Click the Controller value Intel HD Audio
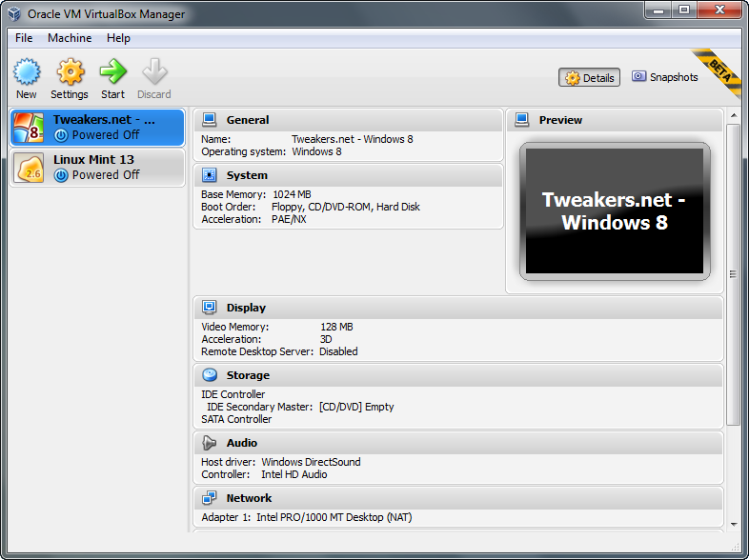The width and height of the screenshot is (749, 560). point(294,474)
